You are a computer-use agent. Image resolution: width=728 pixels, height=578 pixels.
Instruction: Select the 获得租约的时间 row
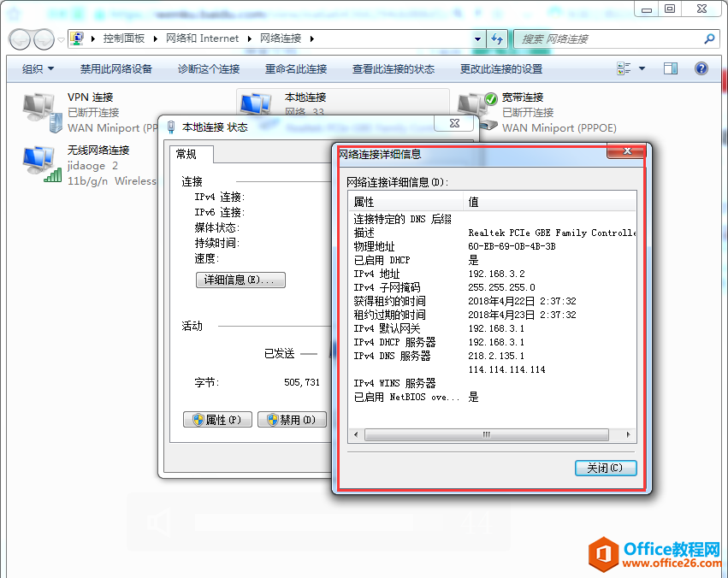(492, 301)
